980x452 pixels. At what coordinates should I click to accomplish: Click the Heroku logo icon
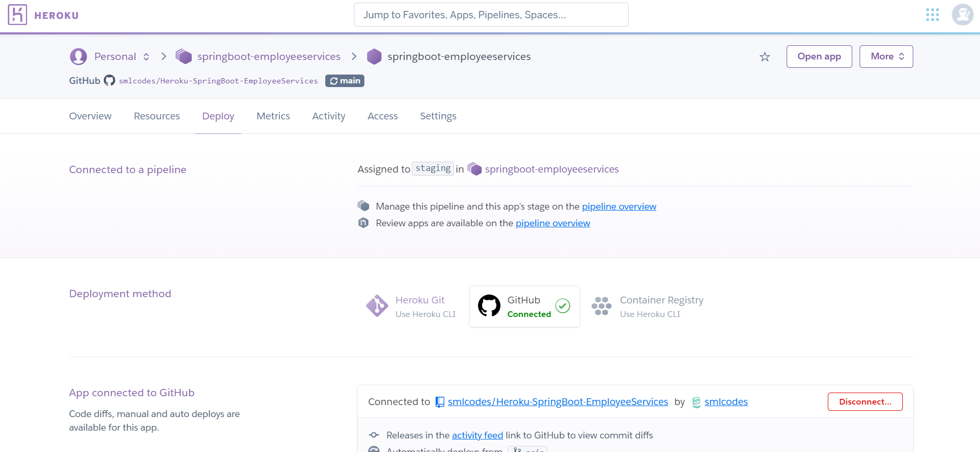click(x=17, y=15)
